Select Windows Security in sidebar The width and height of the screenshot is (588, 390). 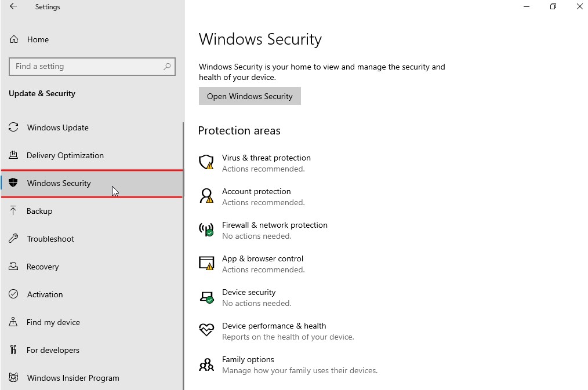click(92, 183)
